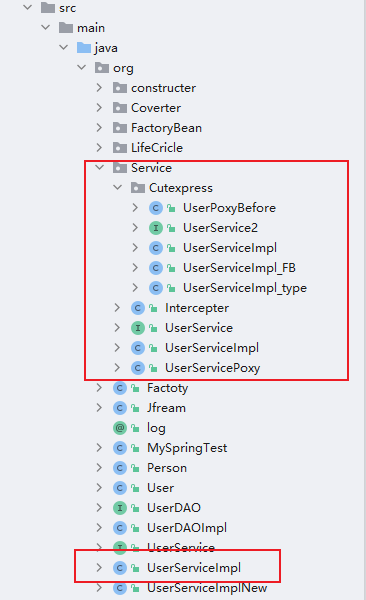
Task: Click the class icon beside MySpringTest
Action: click(120, 448)
